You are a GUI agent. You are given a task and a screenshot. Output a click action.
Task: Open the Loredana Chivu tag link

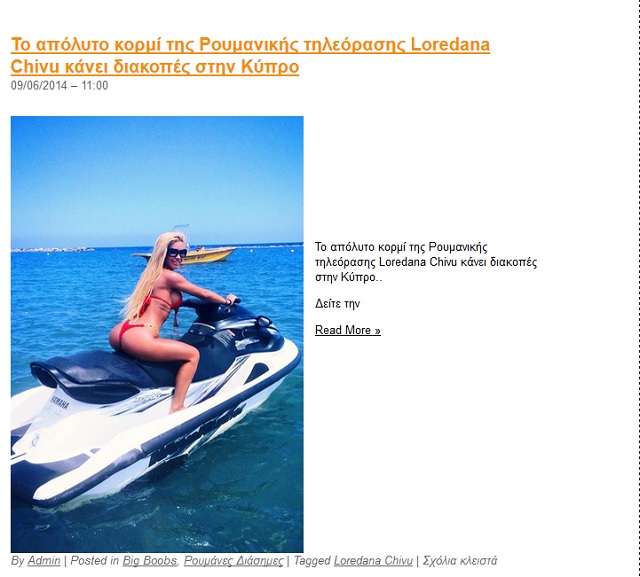pos(373,561)
